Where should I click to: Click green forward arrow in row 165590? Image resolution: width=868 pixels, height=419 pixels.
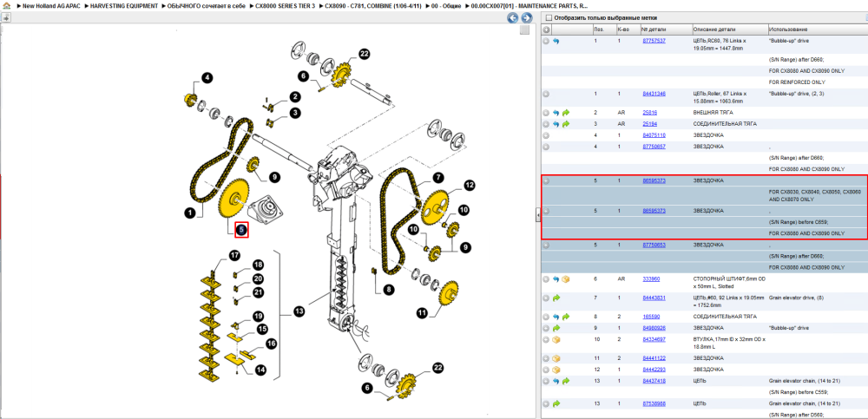tap(566, 317)
